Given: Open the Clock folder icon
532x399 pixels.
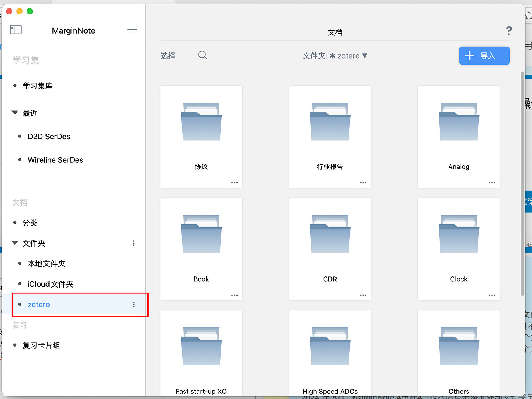Looking at the screenshot, I should [x=459, y=234].
